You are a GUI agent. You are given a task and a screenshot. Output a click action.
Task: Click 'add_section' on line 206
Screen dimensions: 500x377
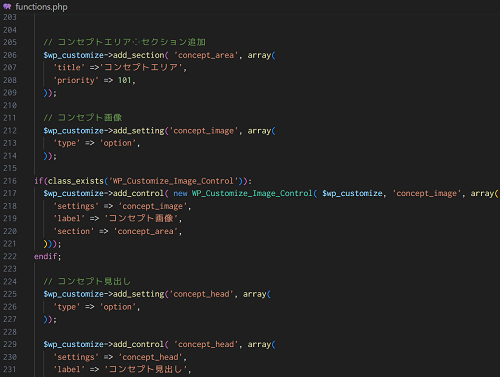[139, 55]
